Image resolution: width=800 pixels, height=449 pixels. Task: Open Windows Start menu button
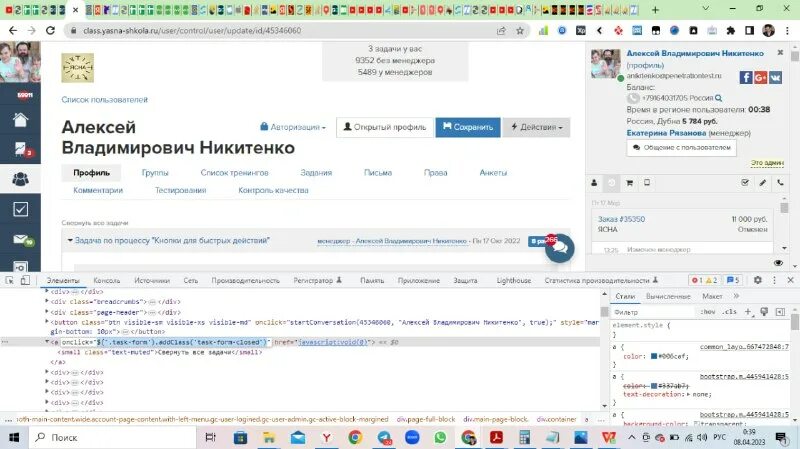(14, 437)
